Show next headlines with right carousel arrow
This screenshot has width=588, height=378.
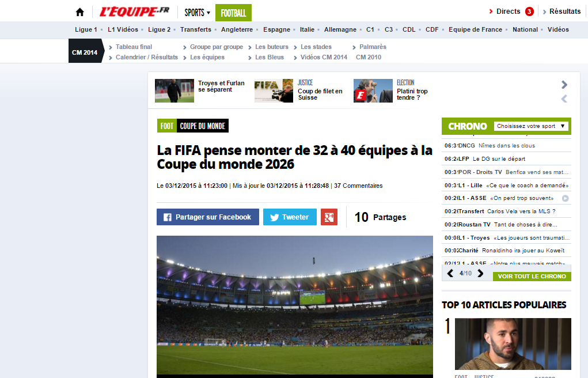[x=564, y=85]
